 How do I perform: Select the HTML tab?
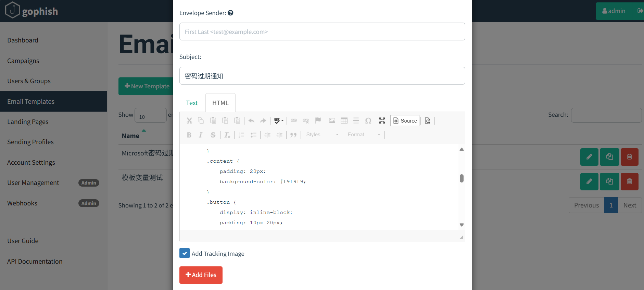(x=220, y=103)
